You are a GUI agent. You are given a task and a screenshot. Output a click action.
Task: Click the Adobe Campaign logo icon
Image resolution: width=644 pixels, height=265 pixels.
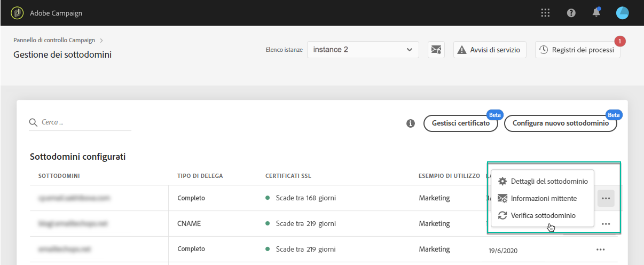(17, 13)
